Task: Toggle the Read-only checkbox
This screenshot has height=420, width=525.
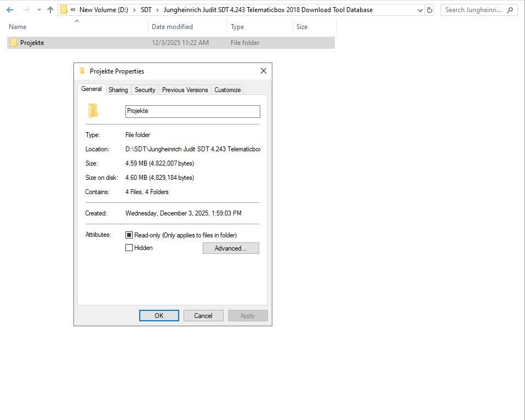Action: [129, 235]
